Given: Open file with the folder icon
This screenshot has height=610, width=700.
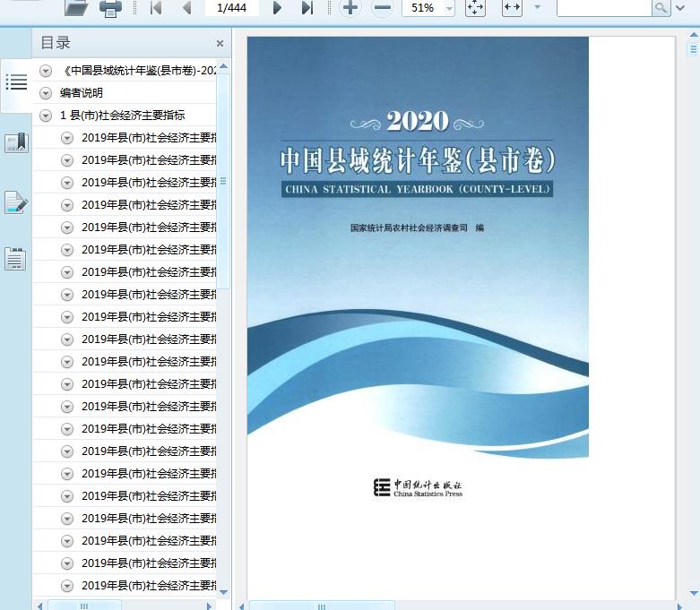Looking at the screenshot, I should [x=76, y=8].
